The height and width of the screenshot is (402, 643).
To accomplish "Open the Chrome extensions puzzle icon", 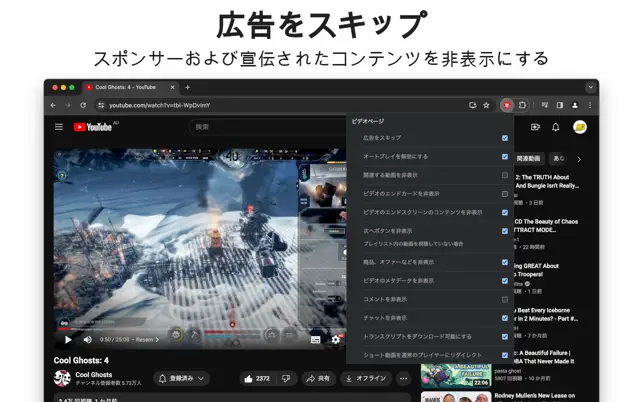I will point(522,105).
